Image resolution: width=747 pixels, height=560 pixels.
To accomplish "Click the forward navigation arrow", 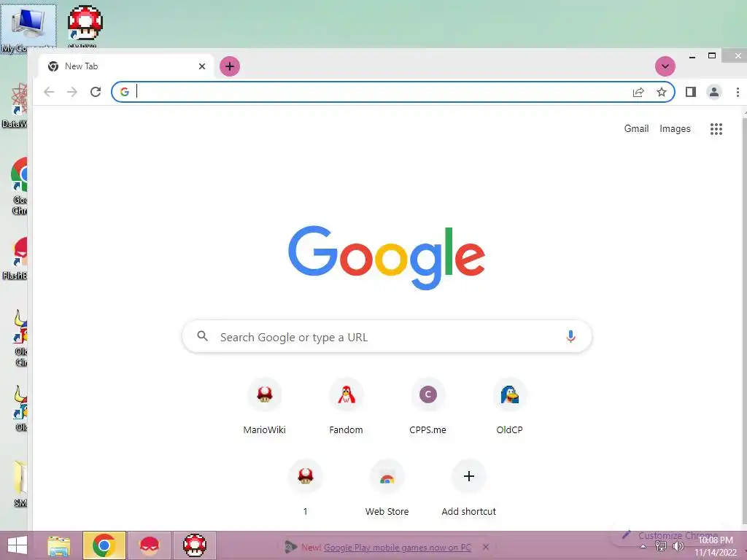I will coord(72,92).
